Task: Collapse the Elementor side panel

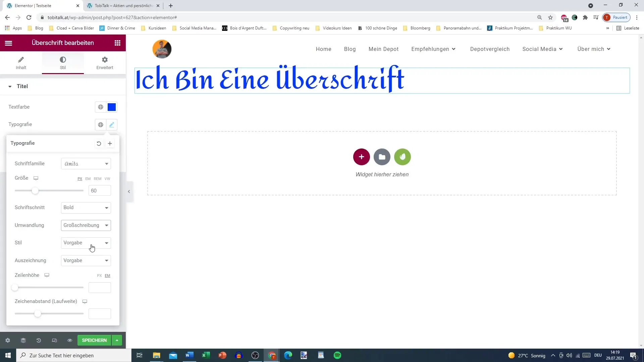Action: coord(129,192)
